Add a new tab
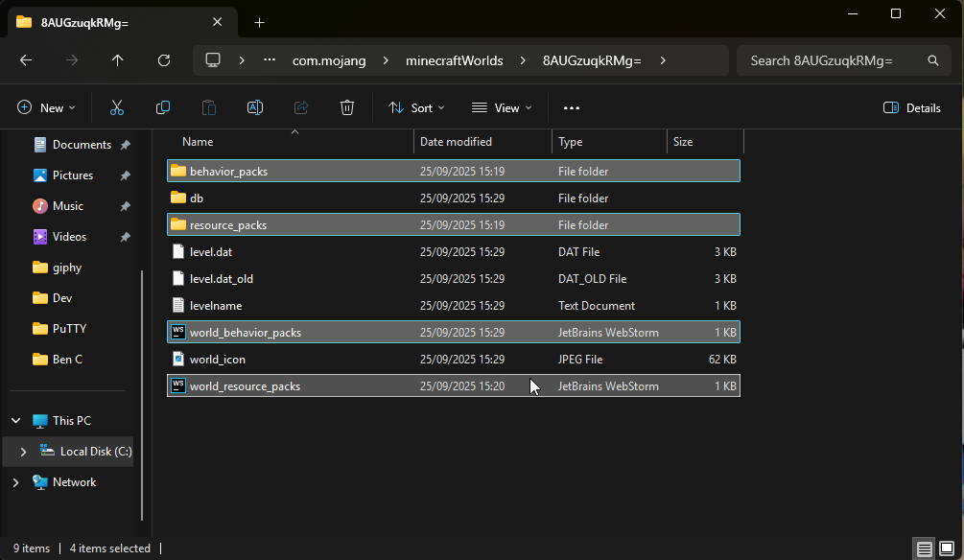This screenshot has height=560, width=964. click(x=259, y=22)
